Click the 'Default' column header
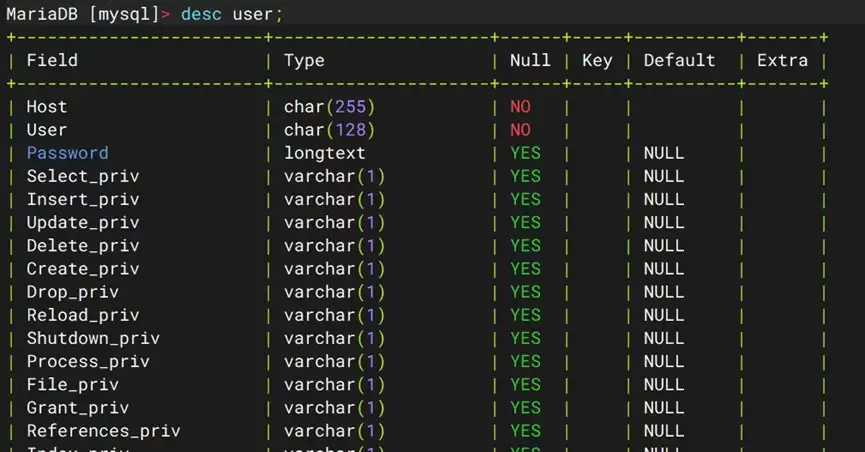865x452 pixels. (x=679, y=60)
